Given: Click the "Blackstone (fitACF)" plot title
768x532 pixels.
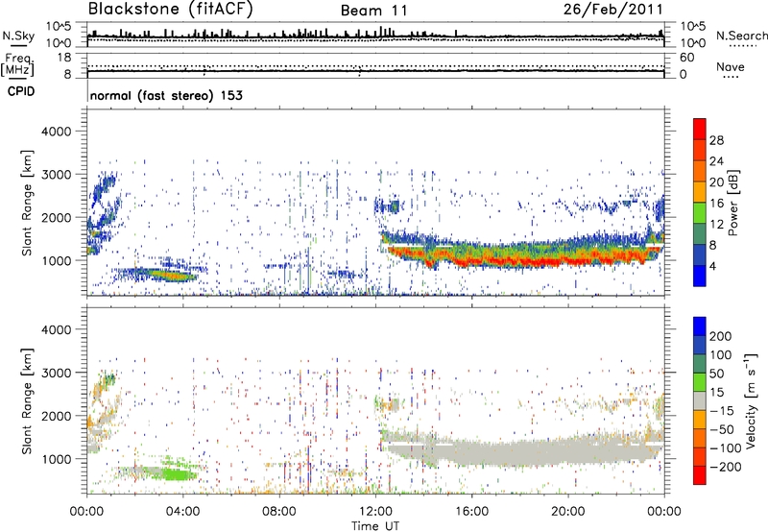Looking at the screenshot, I should (x=171, y=9).
